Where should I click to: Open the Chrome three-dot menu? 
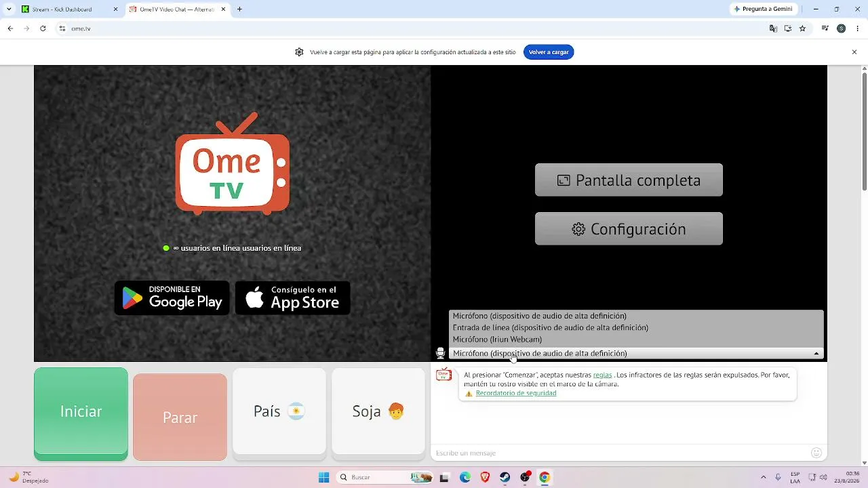pos(857,28)
